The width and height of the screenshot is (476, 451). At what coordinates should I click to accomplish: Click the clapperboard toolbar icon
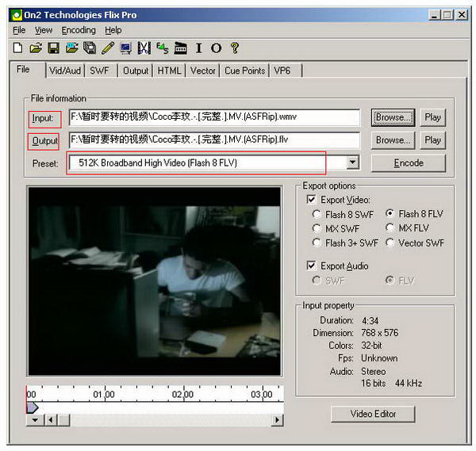click(181, 48)
